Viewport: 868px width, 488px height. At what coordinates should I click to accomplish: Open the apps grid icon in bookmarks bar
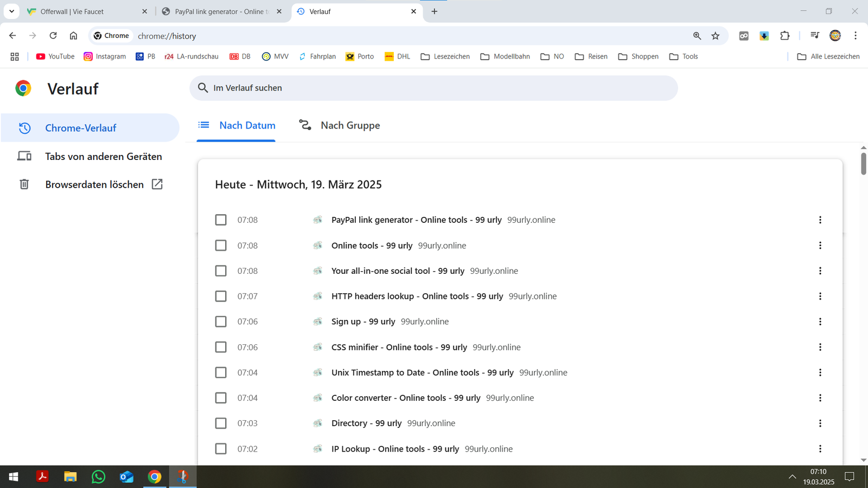[x=15, y=56]
